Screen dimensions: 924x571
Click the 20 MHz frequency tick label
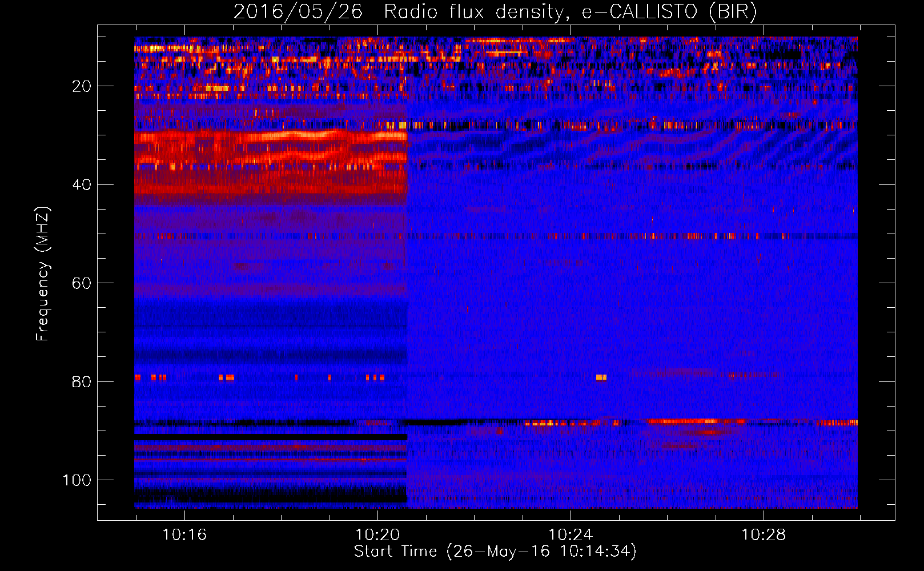click(82, 86)
